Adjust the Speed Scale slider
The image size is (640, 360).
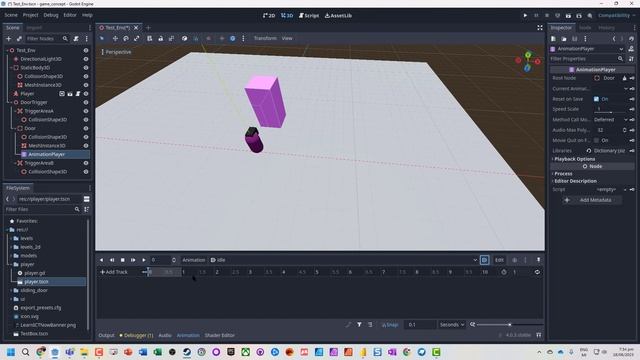(x=611, y=112)
